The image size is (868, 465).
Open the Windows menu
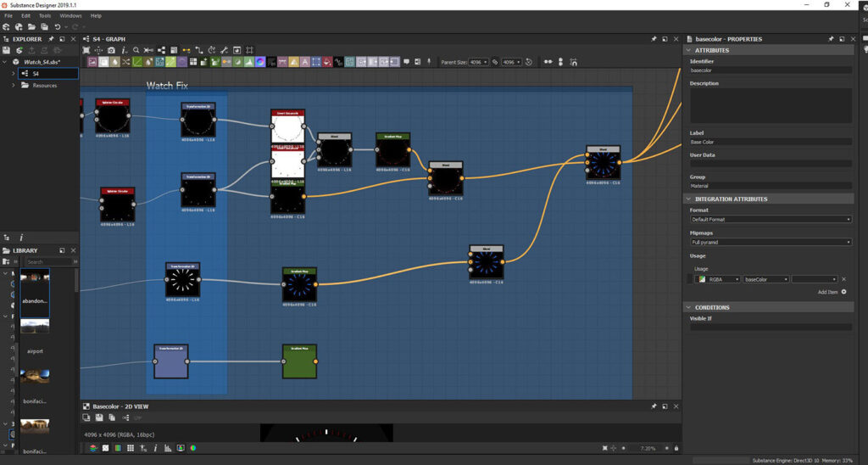tap(70, 15)
